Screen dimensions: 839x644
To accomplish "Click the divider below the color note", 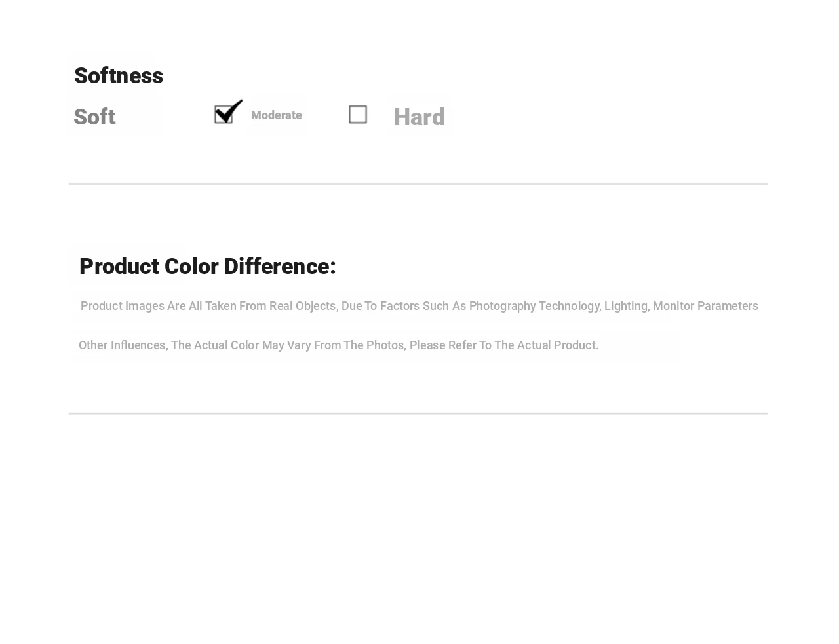I will pos(418,413).
